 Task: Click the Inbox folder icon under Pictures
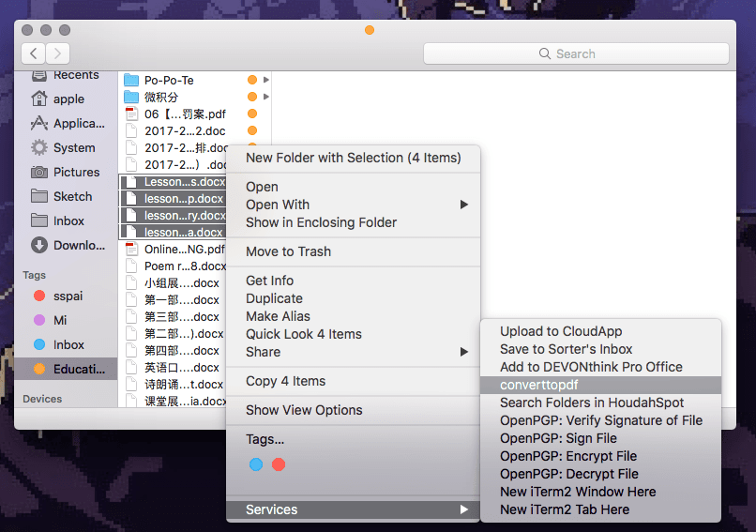(x=39, y=220)
